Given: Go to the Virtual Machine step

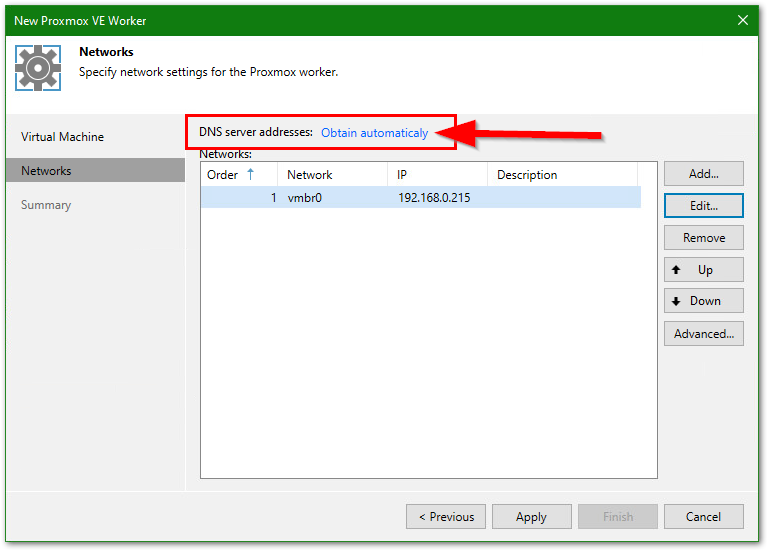Looking at the screenshot, I should 62,137.
